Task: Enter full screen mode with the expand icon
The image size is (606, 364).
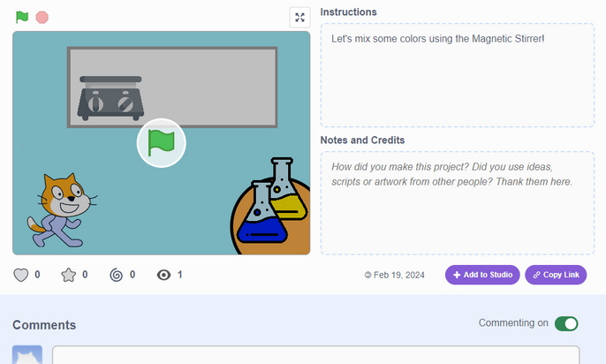Action: click(x=300, y=18)
